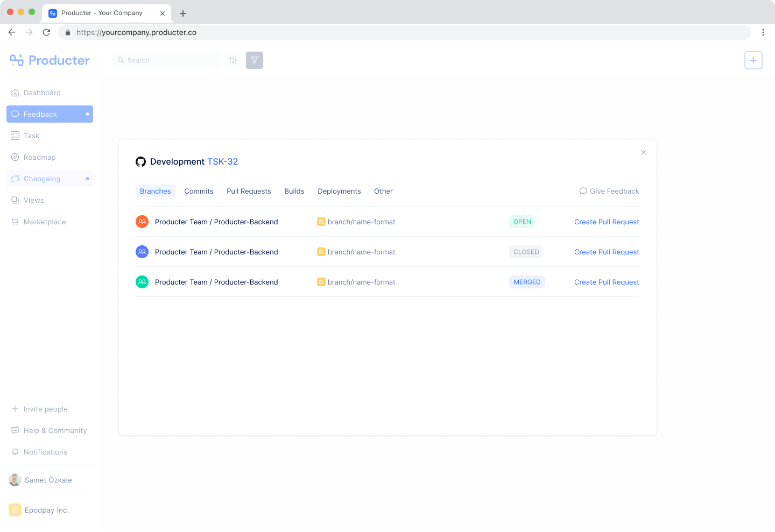Go forward in browser
The width and height of the screenshot is (775, 532).
pos(29,32)
